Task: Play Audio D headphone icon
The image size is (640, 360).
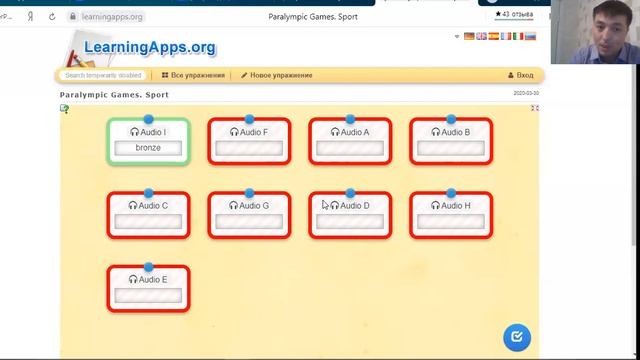Action: (334, 205)
